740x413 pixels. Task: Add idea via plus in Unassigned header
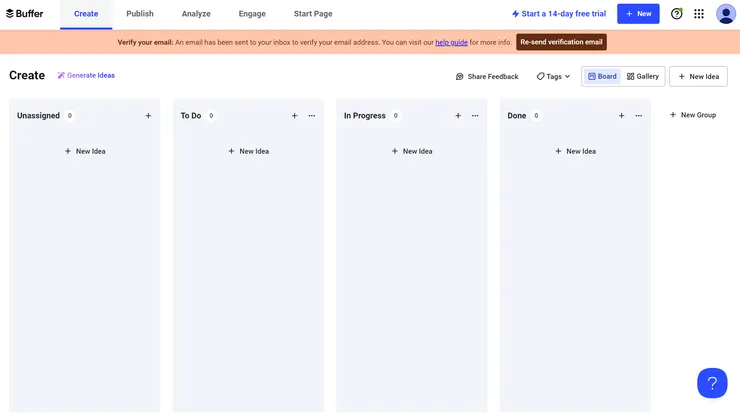coord(148,116)
